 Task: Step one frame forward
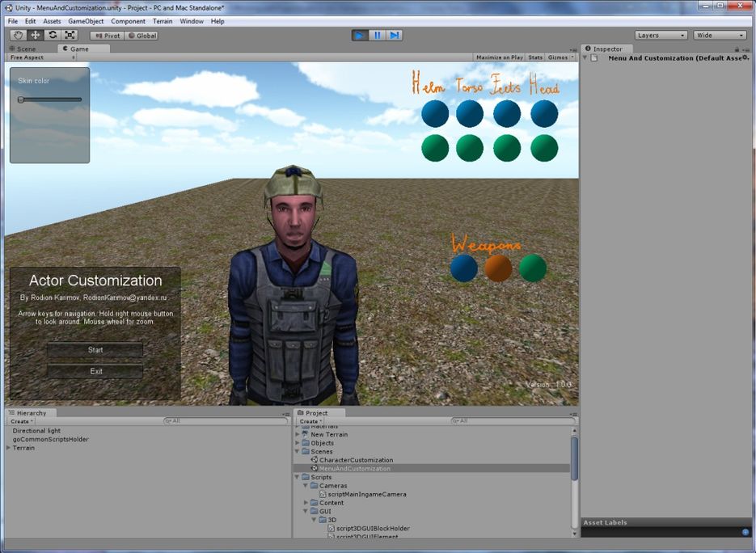tap(395, 36)
